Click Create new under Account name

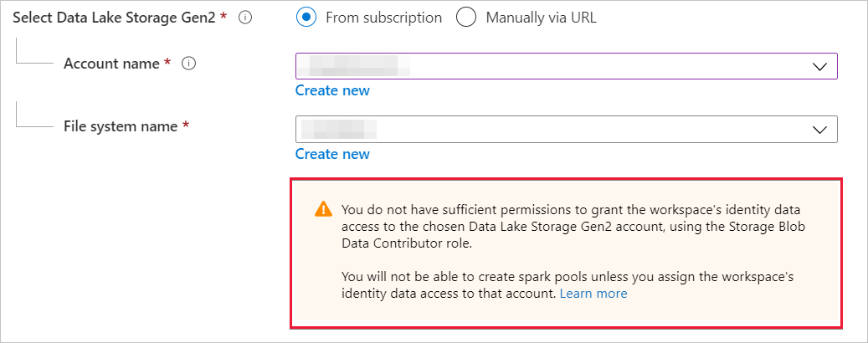(x=332, y=90)
